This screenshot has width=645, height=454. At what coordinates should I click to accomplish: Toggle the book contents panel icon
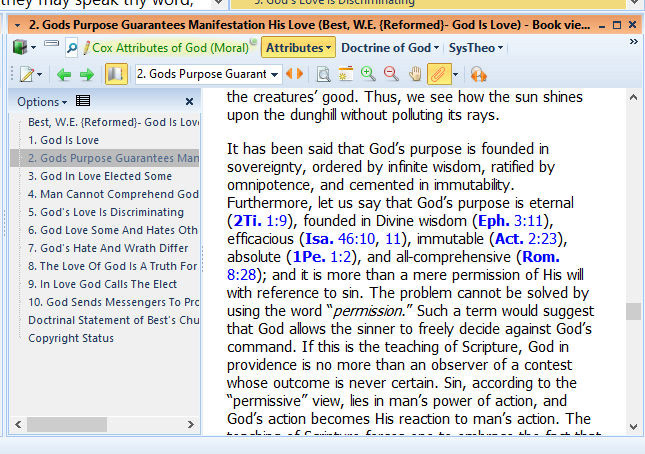coord(116,74)
